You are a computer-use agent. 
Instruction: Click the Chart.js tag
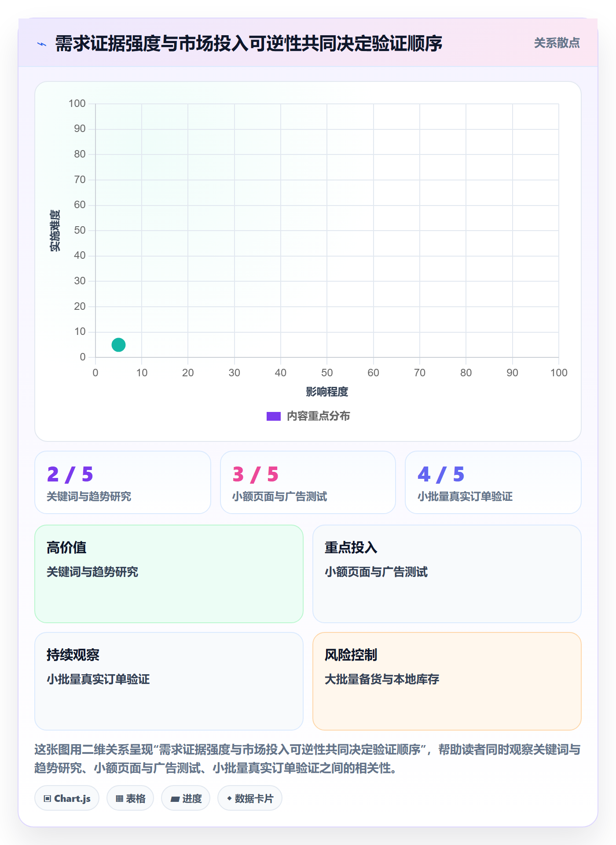tap(67, 798)
